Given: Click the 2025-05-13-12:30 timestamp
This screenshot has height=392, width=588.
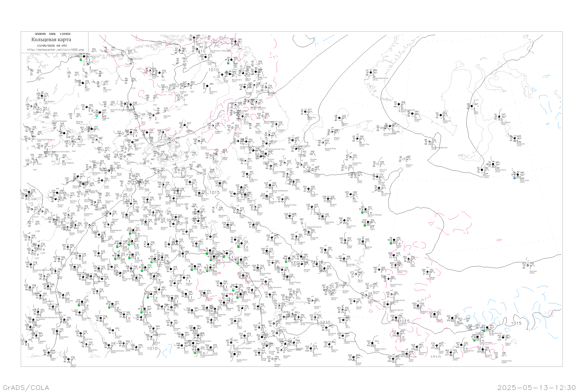Looking at the screenshot, I should pyautogui.click(x=536, y=387).
